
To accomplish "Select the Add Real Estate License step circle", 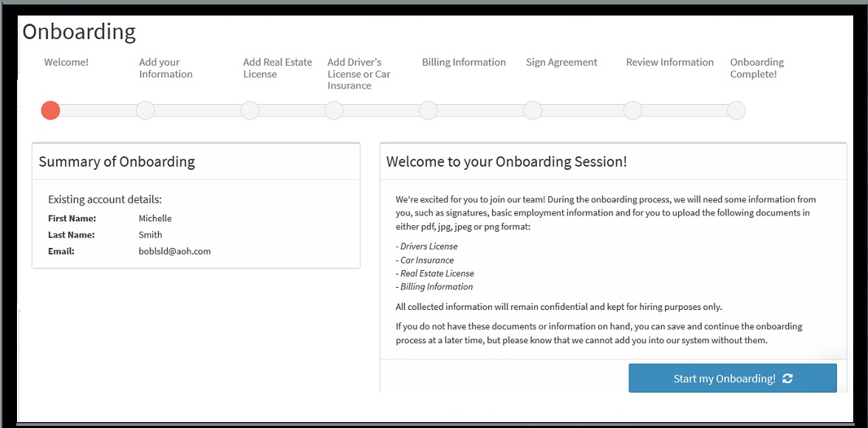I will 250,110.
